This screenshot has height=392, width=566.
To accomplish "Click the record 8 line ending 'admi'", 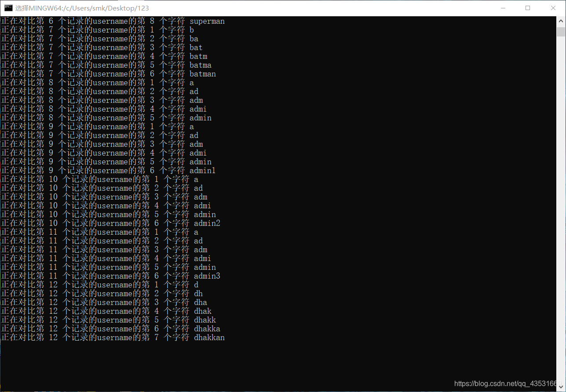I will (104, 109).
